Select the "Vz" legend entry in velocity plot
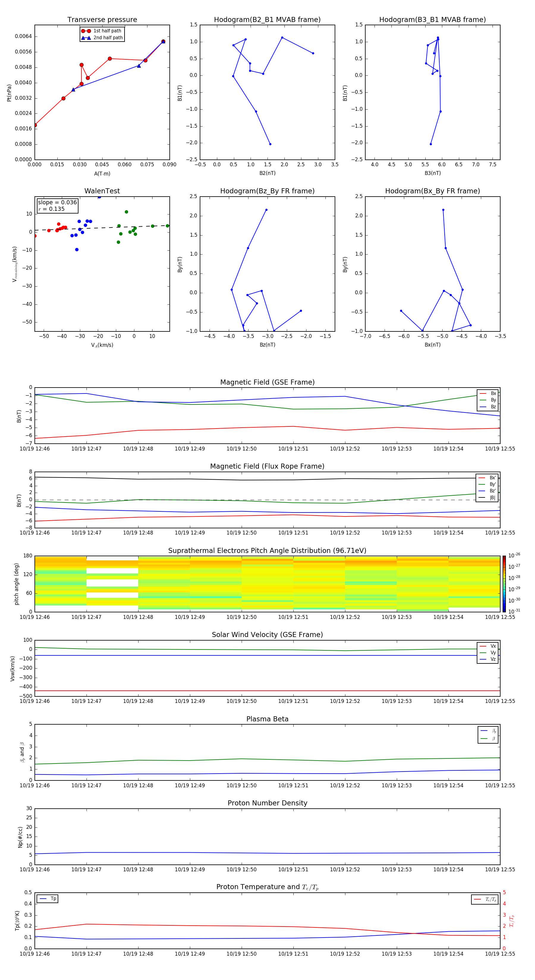 (488, 659)
